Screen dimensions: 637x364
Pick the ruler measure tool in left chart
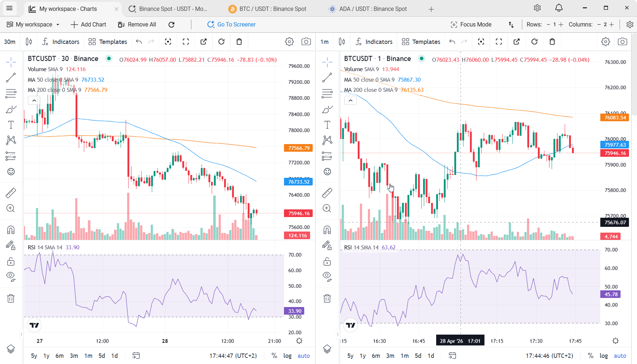tap(11, 193)
